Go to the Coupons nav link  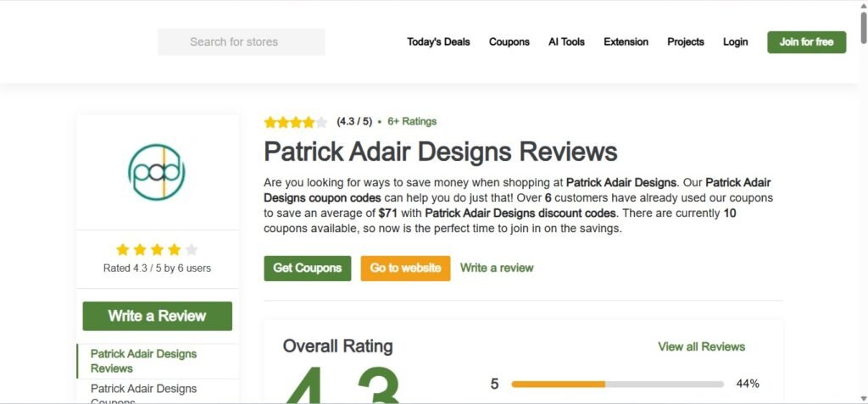pos(509,42)
